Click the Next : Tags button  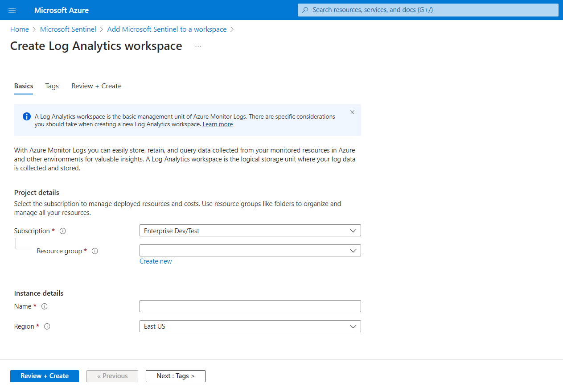pyautogui.click(x=176, y=376)
